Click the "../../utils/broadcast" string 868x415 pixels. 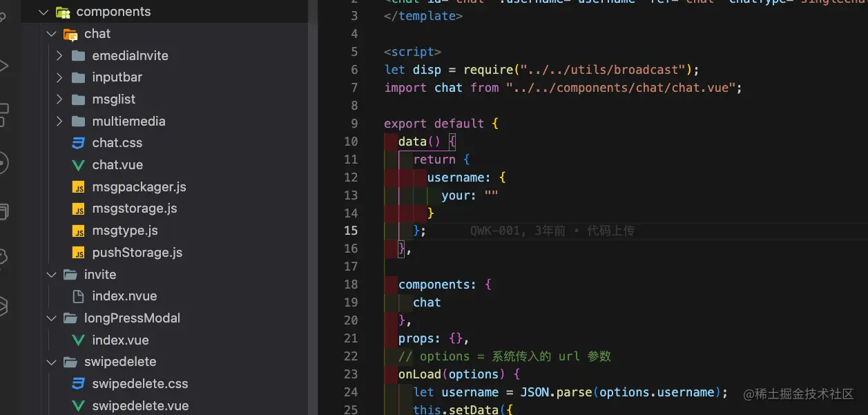[x=604, y=70]
